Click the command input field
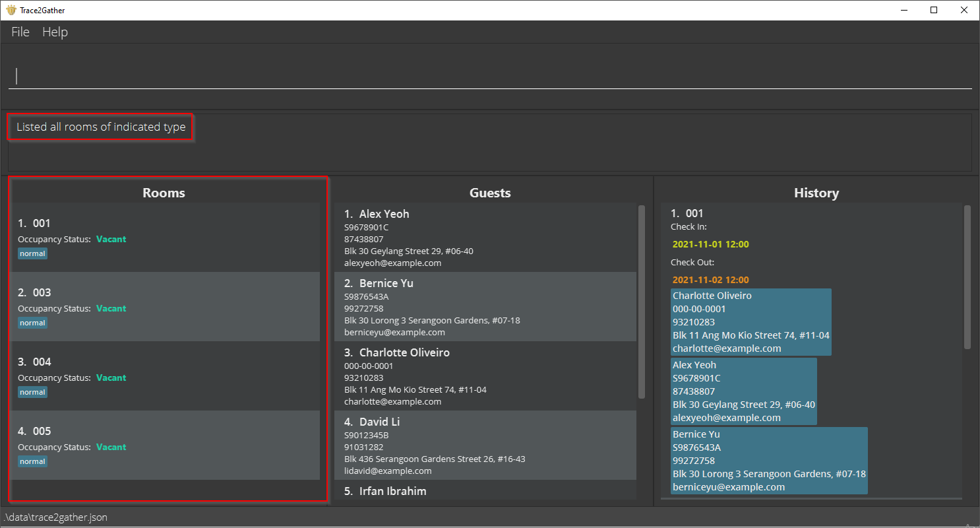 point(490,76)
